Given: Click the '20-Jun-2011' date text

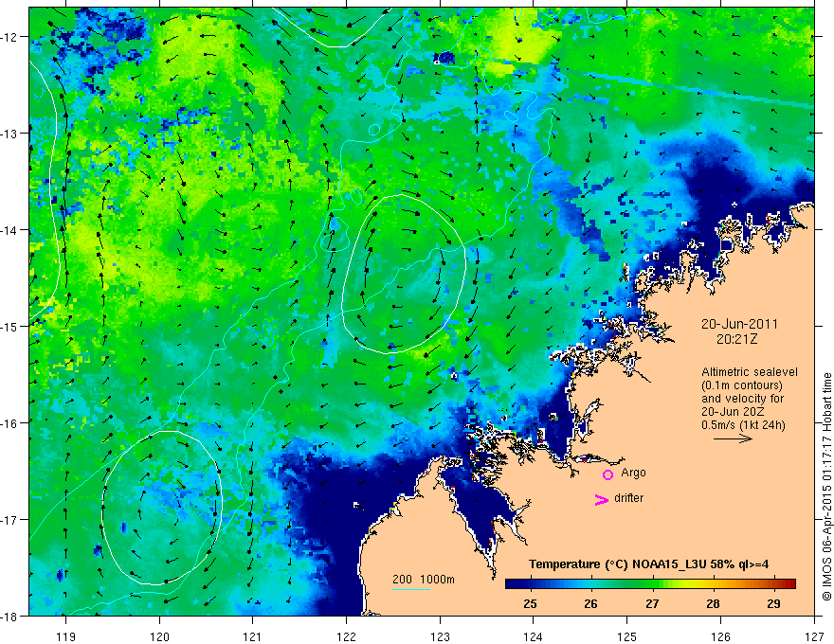Looking at the screenshot, I should [739, 324].
